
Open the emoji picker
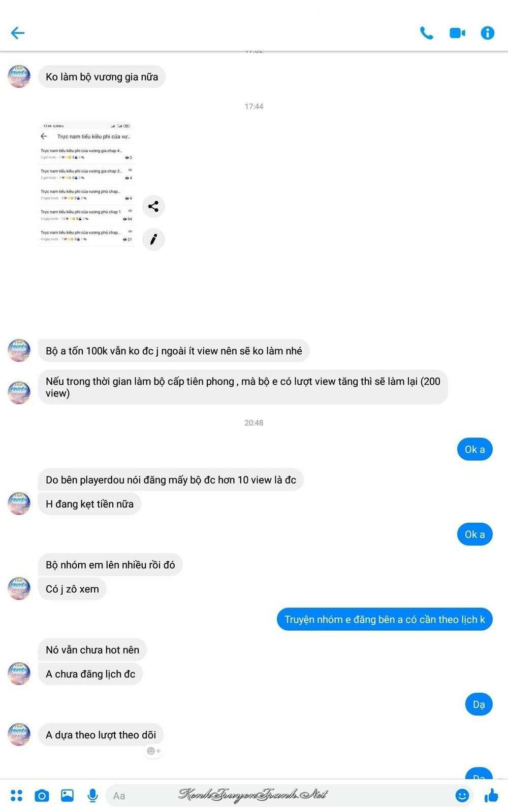[x=462, y=795]
